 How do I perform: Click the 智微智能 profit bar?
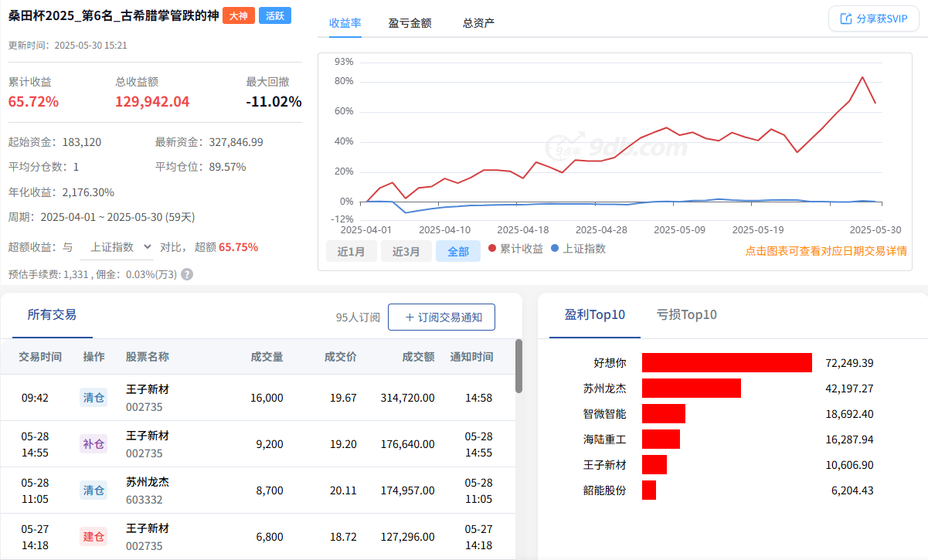pos(664,413)
